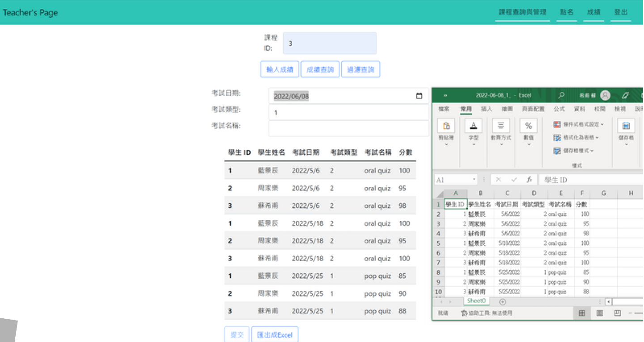Open the Excel View tab

(x=620, y=109)
